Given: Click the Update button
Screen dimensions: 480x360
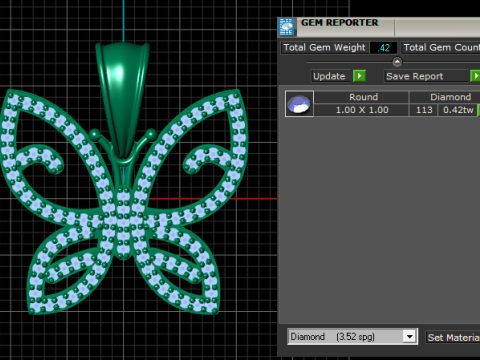Looking at the screenshot, I should [x=331, y=76].
